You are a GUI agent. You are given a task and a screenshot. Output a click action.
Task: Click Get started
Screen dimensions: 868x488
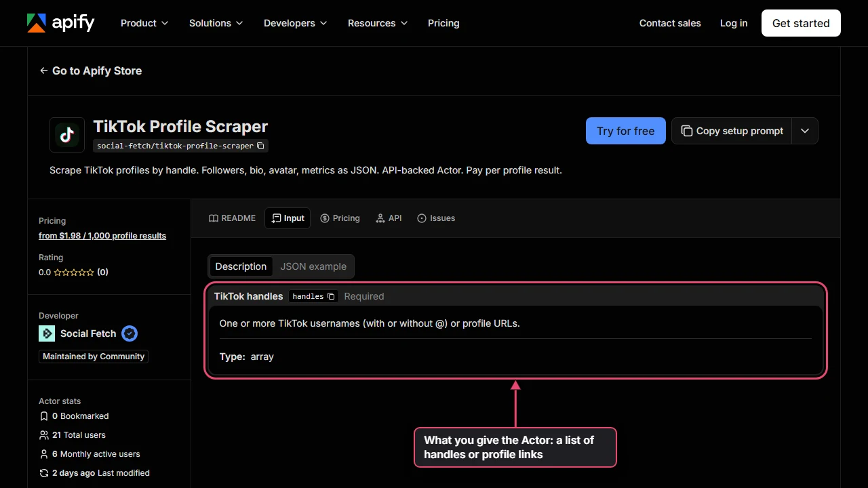(x=801, y=23)
